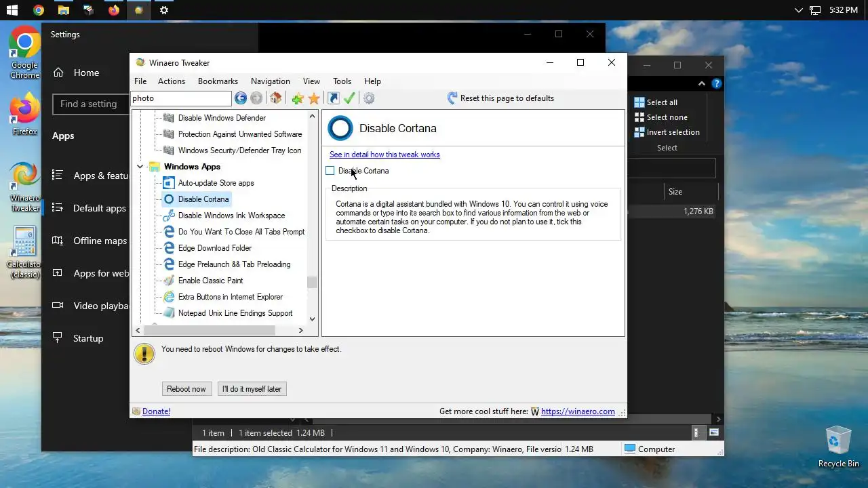Image resolution: width=868 pixels, height=488 pixels.
Task: Add this page to bookmarks
Action: (x=298, y=98)
